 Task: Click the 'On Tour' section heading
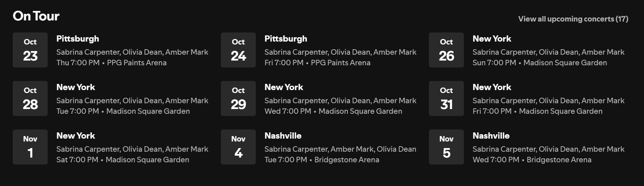click(36, 16)
